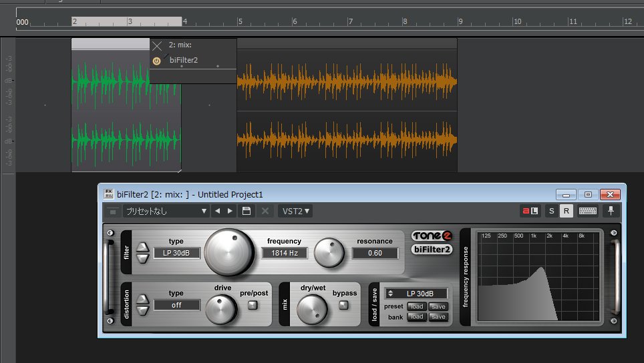
Task: Click the resonance knob
Action: [329, 253]
